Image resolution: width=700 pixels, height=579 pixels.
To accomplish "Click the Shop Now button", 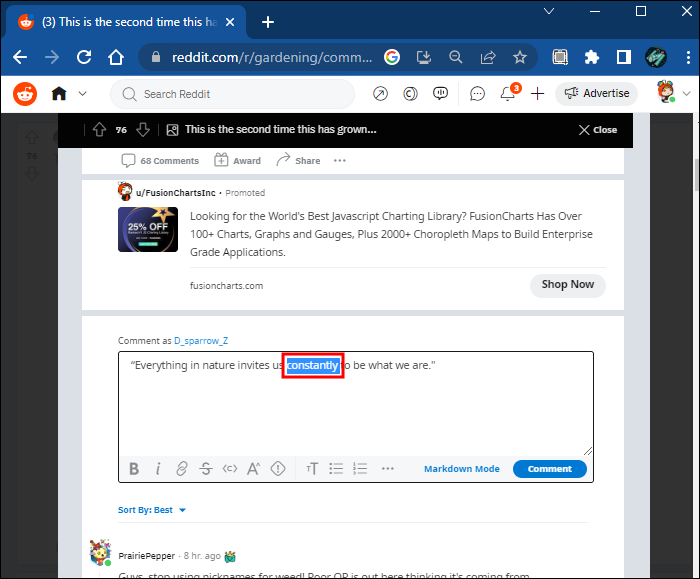I will pos(567,285).
